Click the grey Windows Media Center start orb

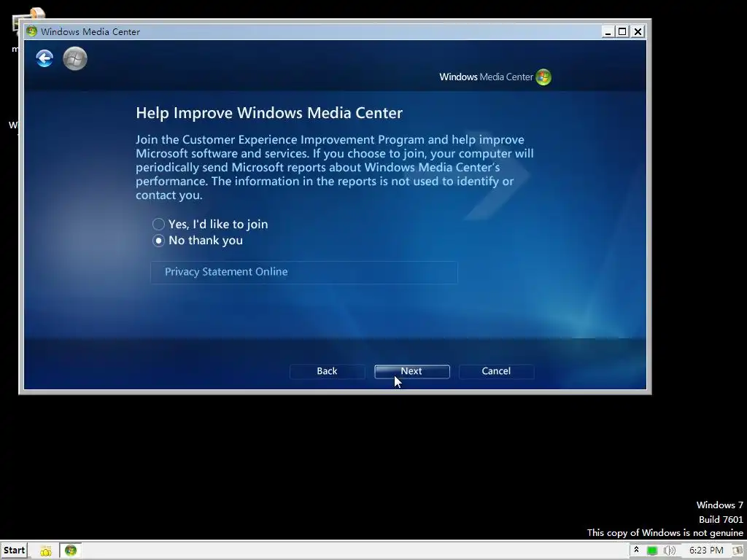[75, 58]
